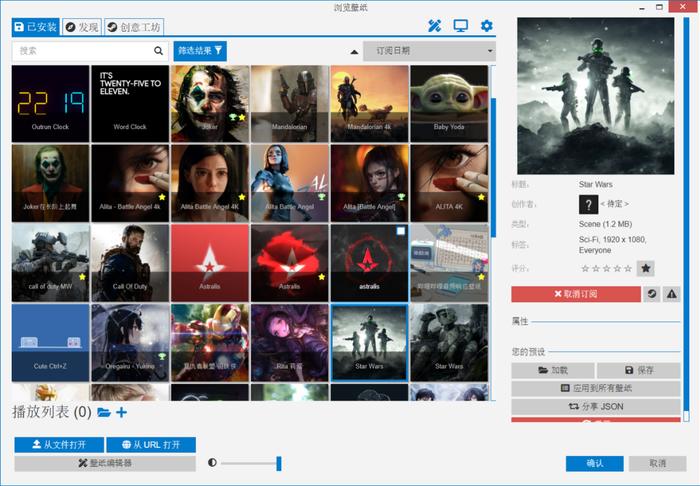Click the 取消订阅 unsubscribe button
The width and height of the screenshot is (700, 486).
point(576,294)
